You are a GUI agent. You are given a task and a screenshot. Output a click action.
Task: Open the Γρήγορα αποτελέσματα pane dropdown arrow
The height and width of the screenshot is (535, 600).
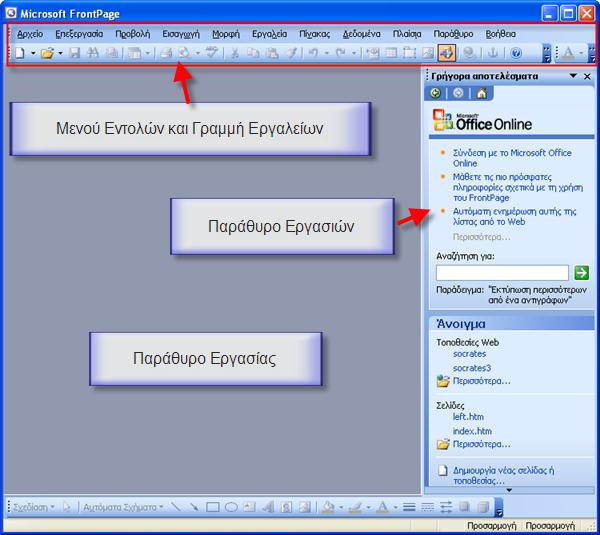click(x=573, y=76)
